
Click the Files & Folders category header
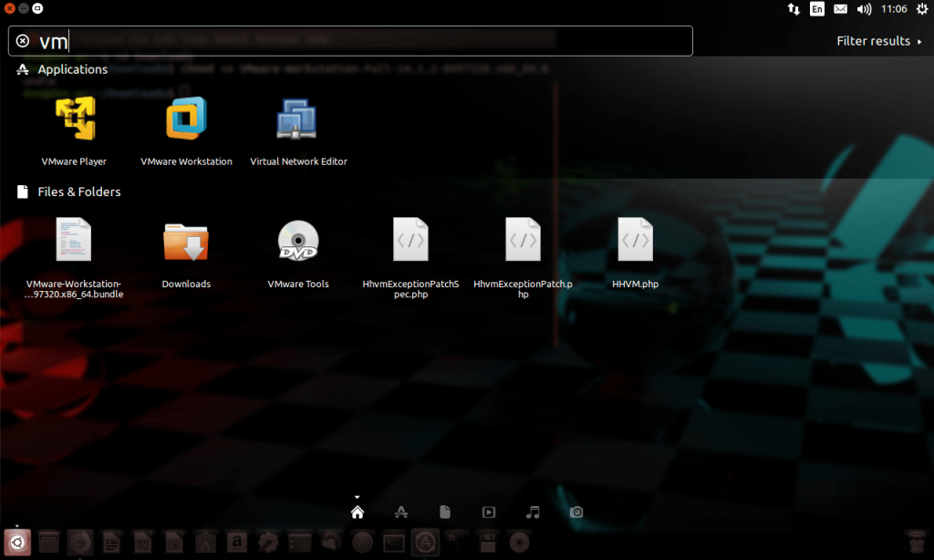click(x=69, y=192)
